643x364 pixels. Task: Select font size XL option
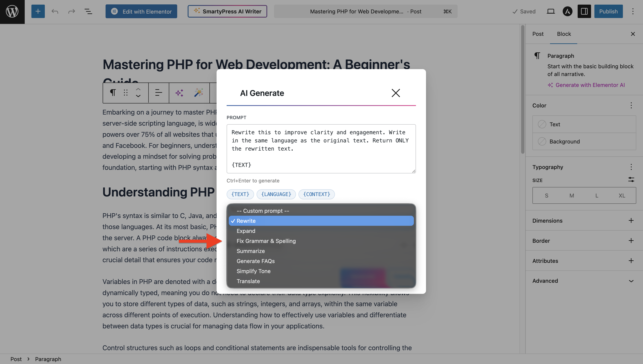pyautogui.click(x=622, y=195)
